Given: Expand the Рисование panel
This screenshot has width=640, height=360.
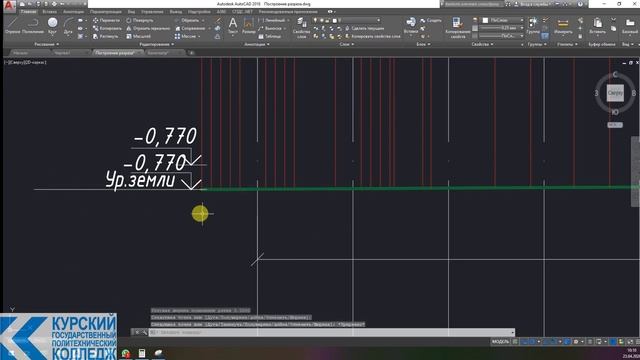Looking at the screenshot, I should pyautogui.click(x=47, y=44).
